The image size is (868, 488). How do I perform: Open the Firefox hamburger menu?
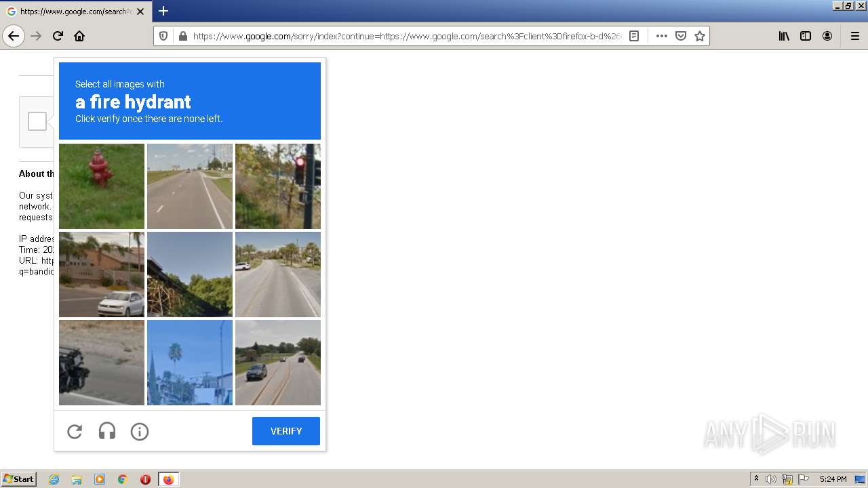point(854,36)
